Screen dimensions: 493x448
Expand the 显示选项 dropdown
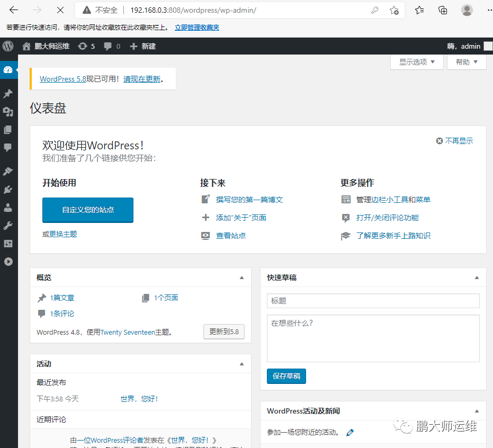coord(417,62)
